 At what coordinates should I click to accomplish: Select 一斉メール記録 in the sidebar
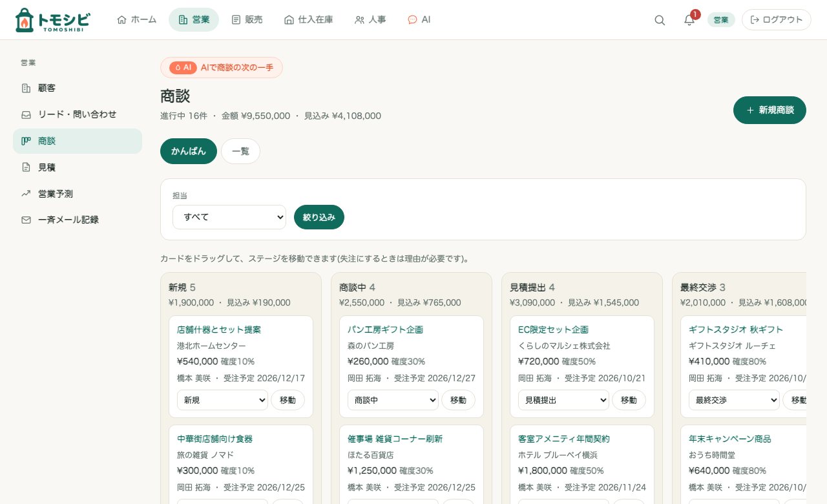click(x=78, y=220)
